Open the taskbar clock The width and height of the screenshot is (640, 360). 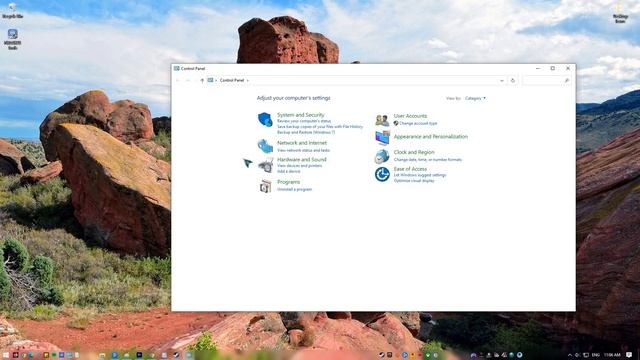click(612, 355)
